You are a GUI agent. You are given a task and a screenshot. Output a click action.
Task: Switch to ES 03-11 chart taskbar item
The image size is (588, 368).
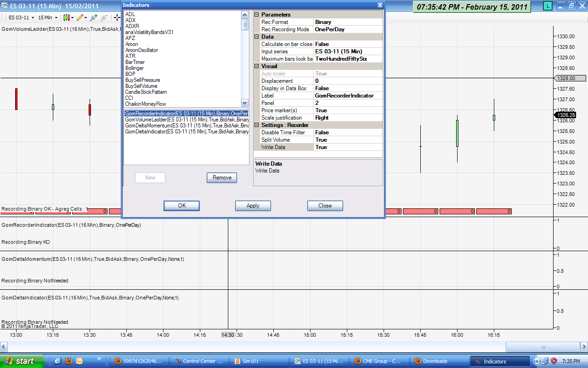click(x=319, y=361)
